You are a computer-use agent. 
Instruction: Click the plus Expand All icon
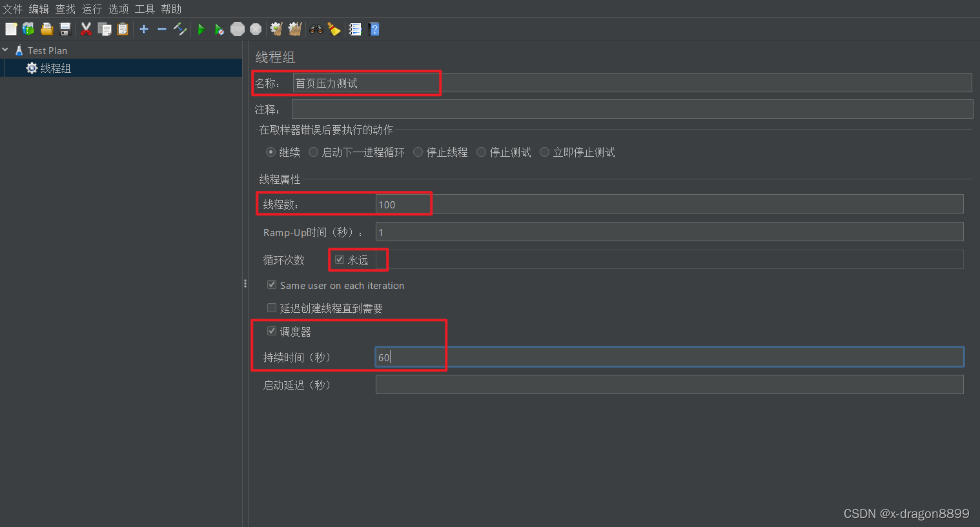(144, 29)
